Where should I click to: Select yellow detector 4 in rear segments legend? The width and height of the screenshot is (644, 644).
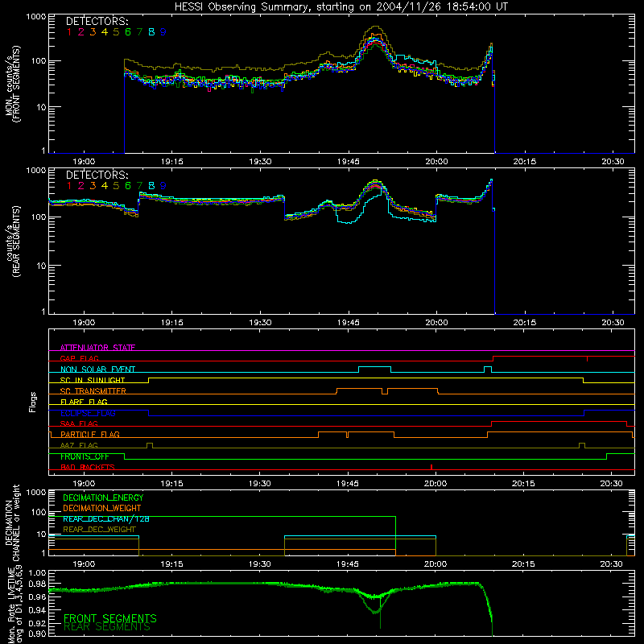(x=105, y=186)
